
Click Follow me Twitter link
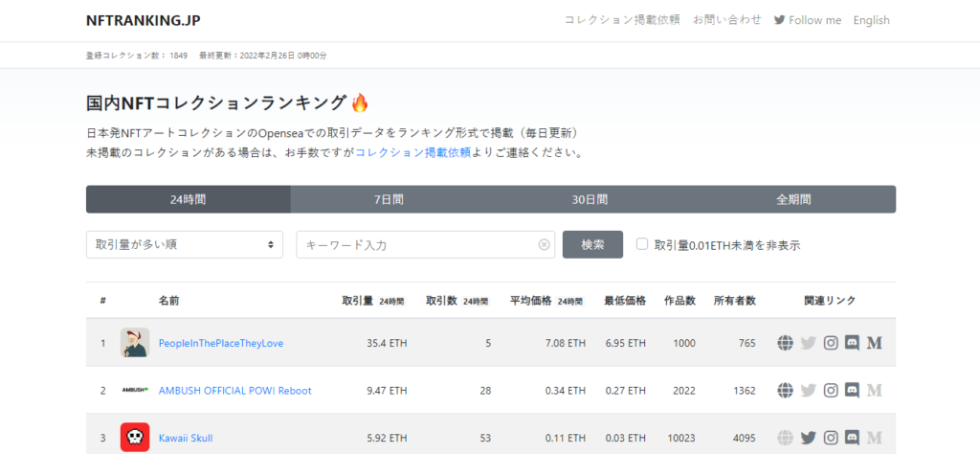point(808,20)
